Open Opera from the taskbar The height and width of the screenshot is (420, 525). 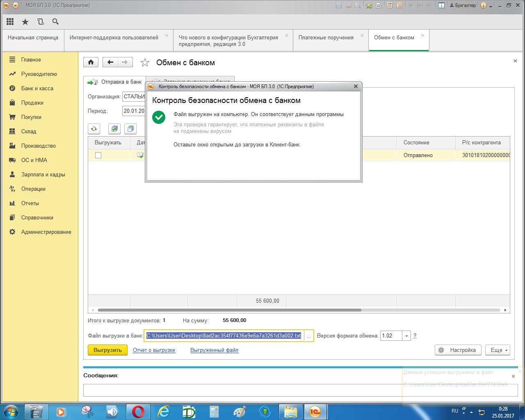138,411
